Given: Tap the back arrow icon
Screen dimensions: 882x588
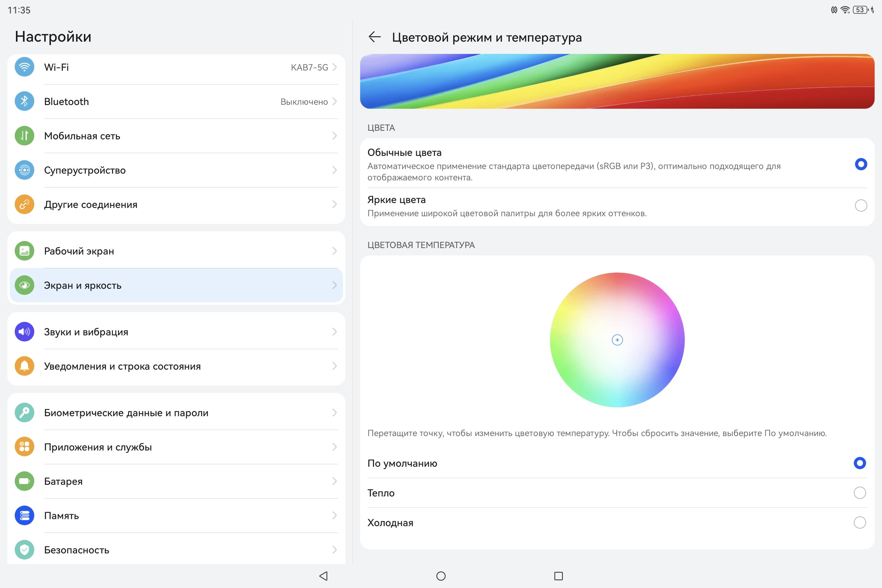Looking at the screenshot, I should click(374, 37).
